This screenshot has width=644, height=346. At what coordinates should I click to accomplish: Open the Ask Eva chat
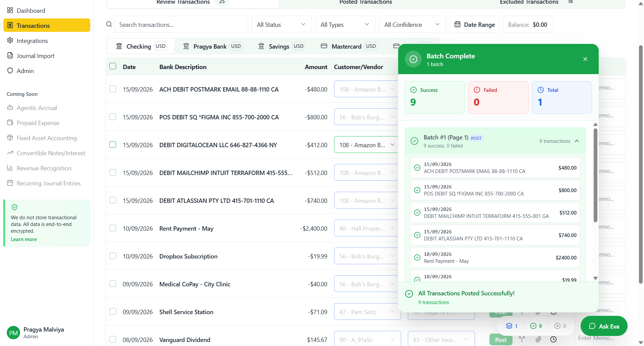click(604, 326)
